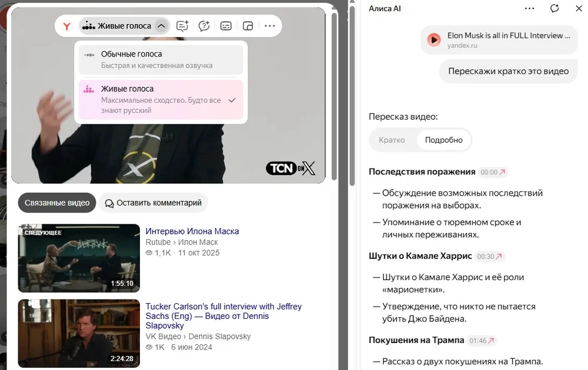Open picture-in-picture icon in video toolbar

coord(248,26)
